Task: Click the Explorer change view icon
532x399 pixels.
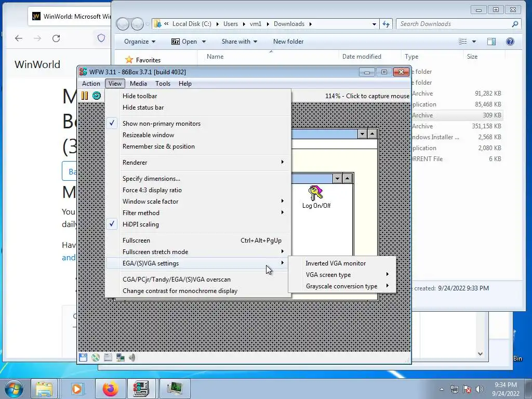Action: click(462, 42)
